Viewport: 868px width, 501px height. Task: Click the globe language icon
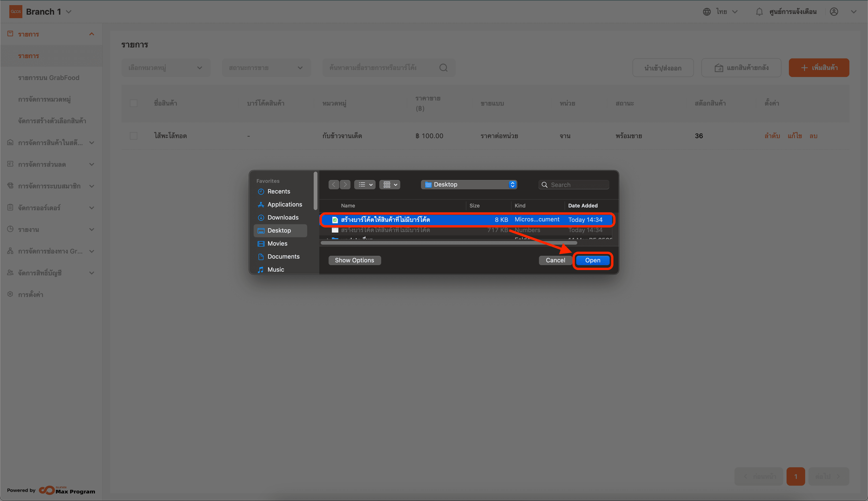click(707, 12)
